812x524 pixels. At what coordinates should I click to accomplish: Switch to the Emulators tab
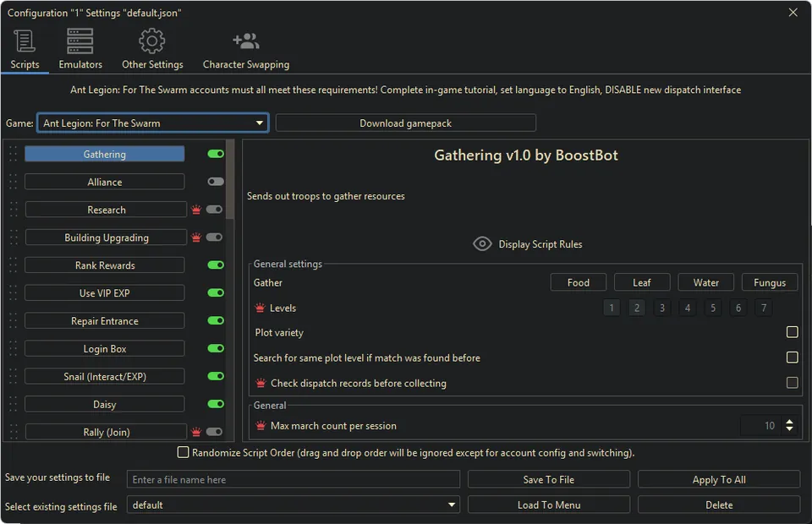pos(80,50)
